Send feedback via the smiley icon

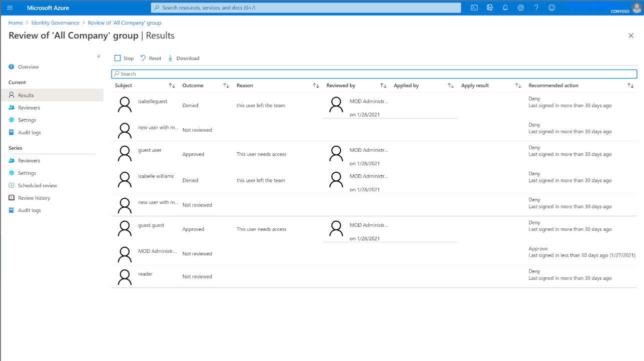[x=551, y=8]
